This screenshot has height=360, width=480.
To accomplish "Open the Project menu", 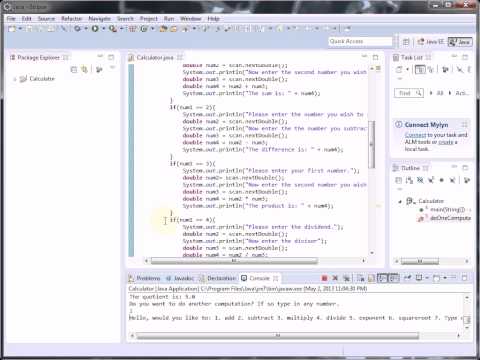I will pyautogui.click(x=148, y=19).
